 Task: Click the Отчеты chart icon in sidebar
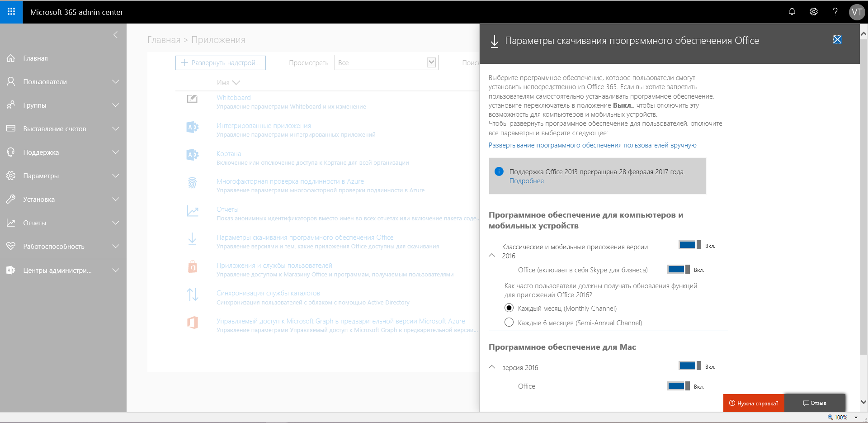pos(11,223)
